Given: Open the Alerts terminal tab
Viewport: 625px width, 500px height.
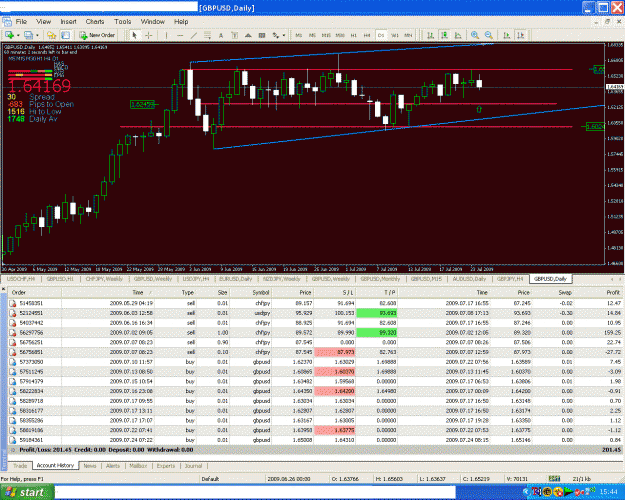Looking at the screenshot, I should click(x=113, y=466).
